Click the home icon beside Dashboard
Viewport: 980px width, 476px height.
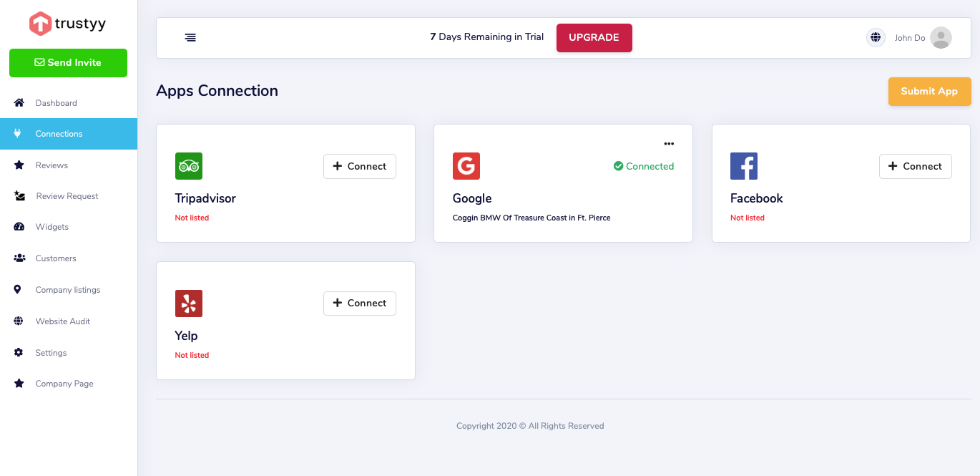point(19,103)
